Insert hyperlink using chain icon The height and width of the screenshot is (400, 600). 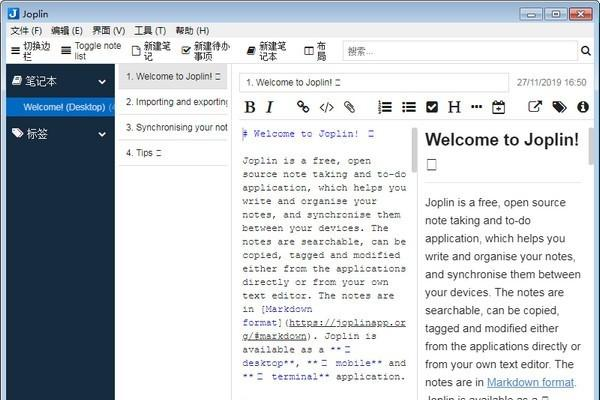point(303,107)
